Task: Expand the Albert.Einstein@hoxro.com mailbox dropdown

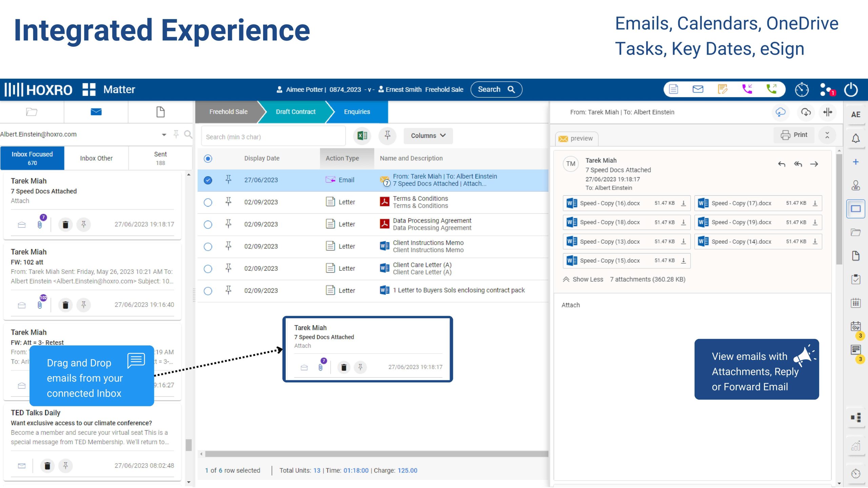Action: (164, 135)
